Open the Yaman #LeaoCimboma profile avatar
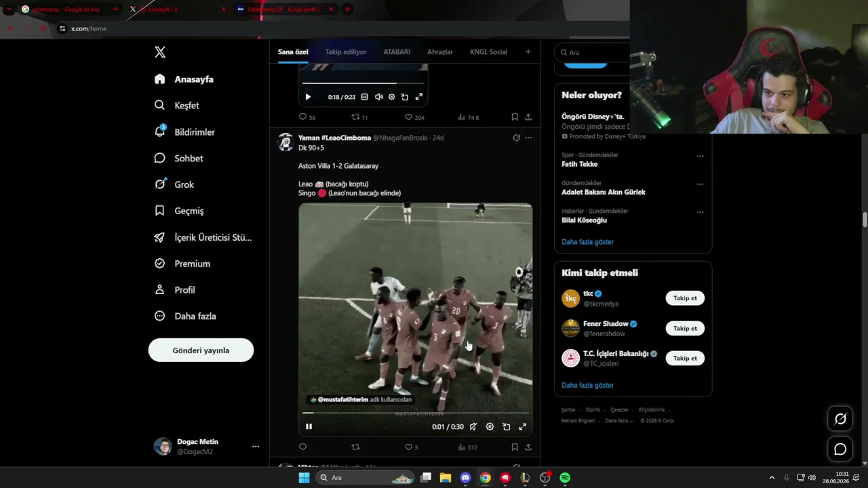Image resolution: width=868 pixels, height=488 pixels. (286, 142)
